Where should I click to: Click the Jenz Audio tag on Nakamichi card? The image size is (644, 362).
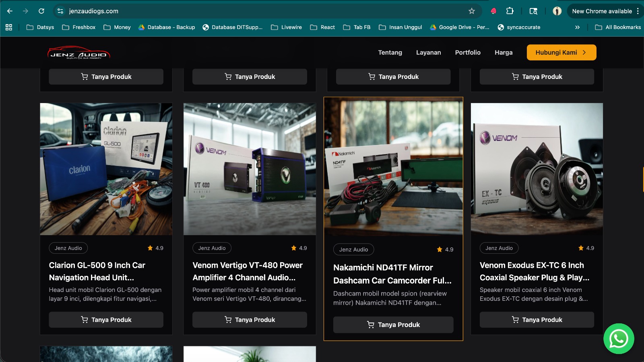click(x=353, y=250)
